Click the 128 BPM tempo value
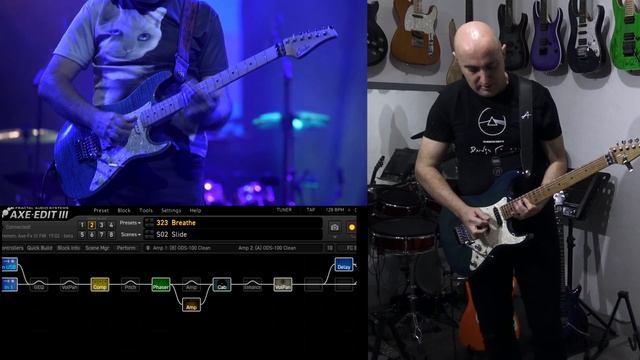Image resolution: width=640 pixels, height=360 pixels. [335, 210]
